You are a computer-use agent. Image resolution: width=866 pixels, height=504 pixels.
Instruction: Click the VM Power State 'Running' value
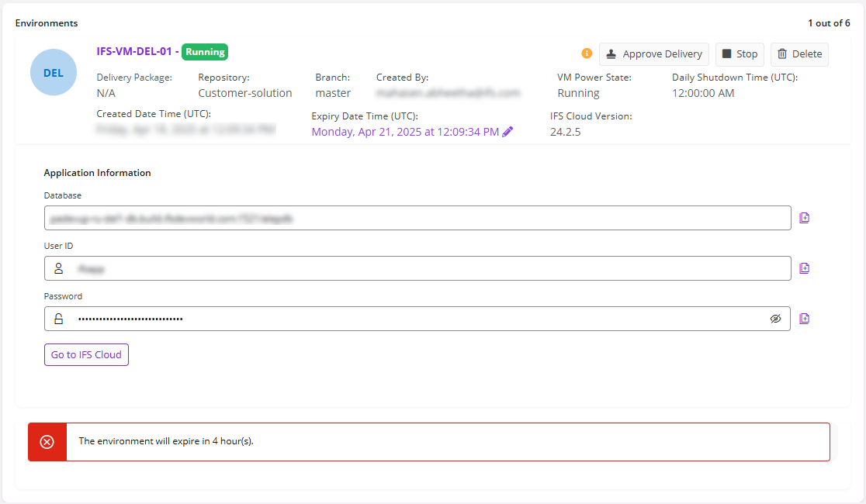[578, 93]
